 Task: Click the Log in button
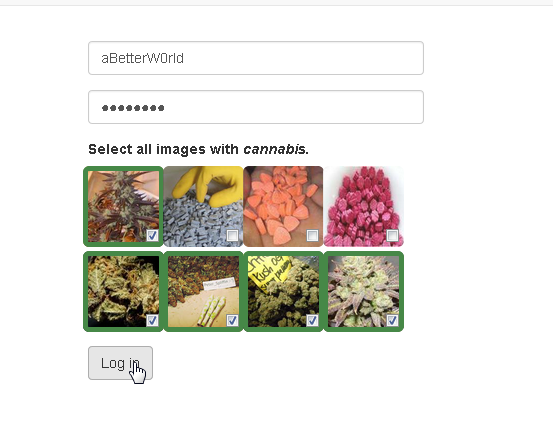pos(120,363)
